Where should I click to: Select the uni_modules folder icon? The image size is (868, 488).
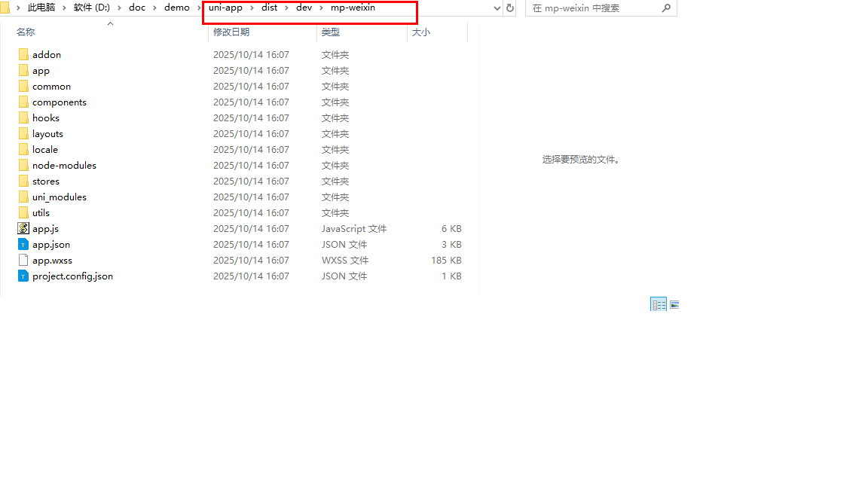[23, 197]
